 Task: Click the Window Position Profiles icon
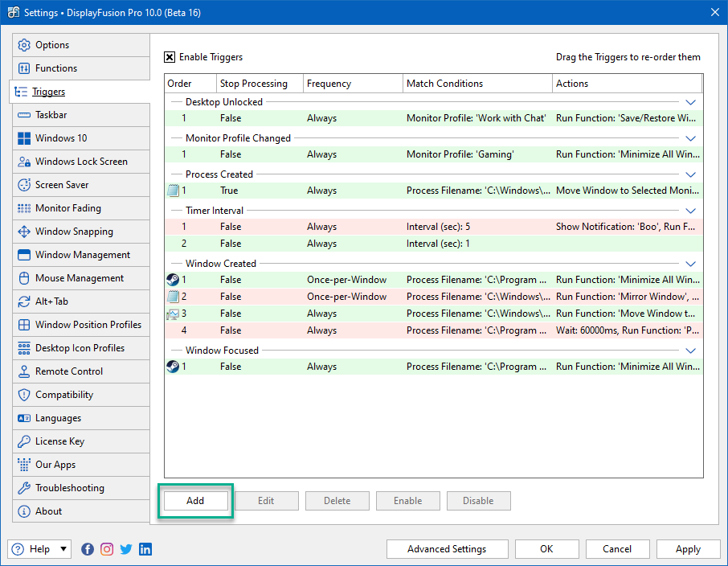point(23,325)
